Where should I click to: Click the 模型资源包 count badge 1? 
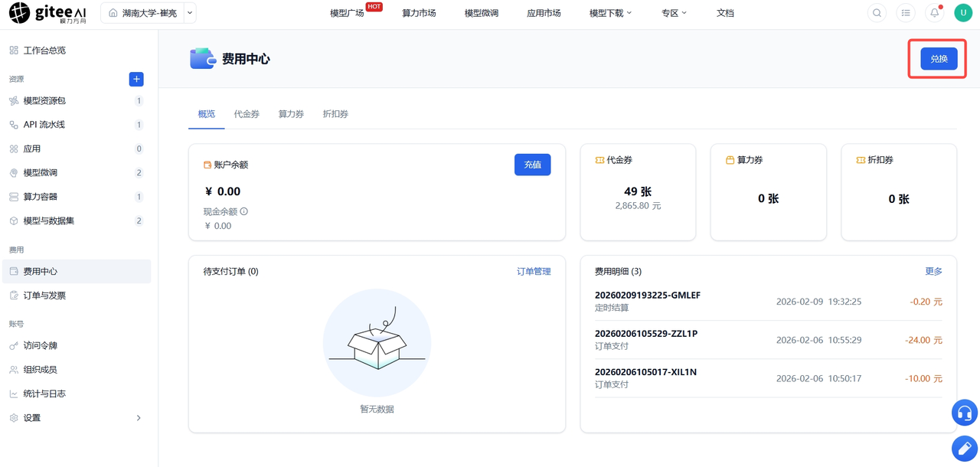point(139,101)
